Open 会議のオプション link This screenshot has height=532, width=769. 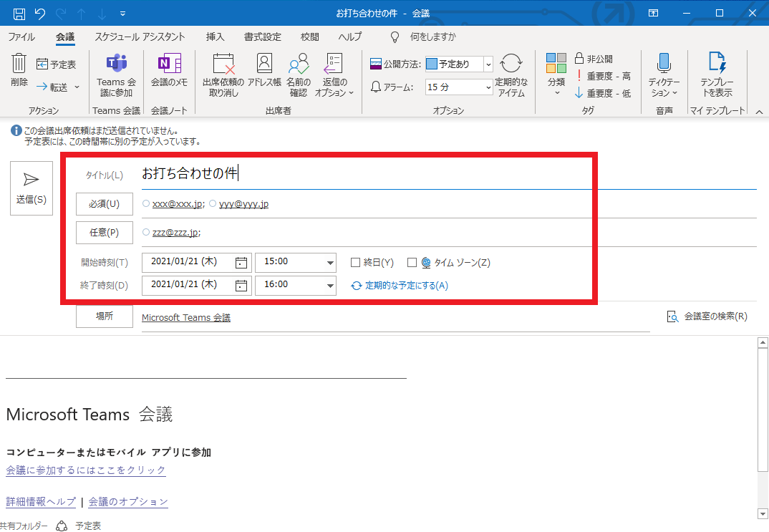(128, 502)
